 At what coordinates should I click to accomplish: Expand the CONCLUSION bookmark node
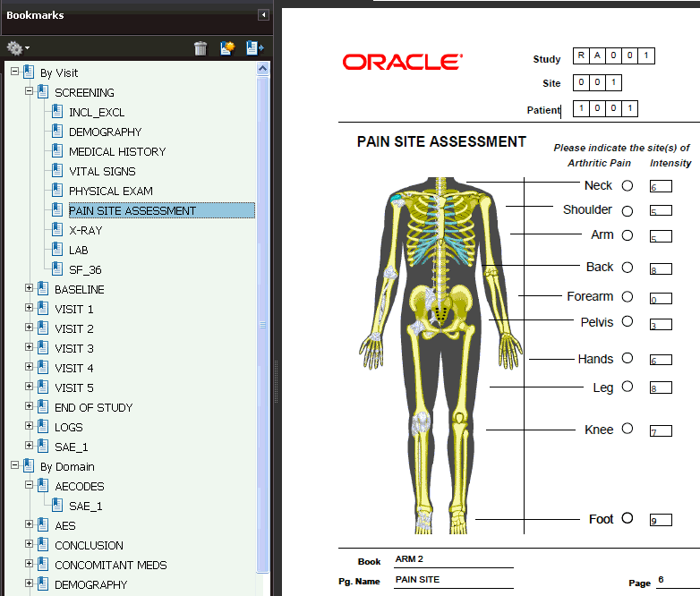[29, 544]
